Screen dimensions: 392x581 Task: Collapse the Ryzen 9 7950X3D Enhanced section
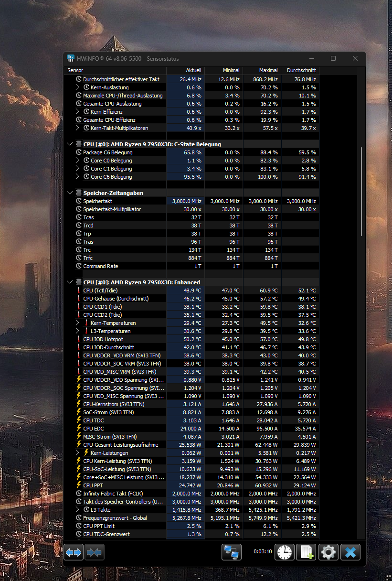coord(70,282)
